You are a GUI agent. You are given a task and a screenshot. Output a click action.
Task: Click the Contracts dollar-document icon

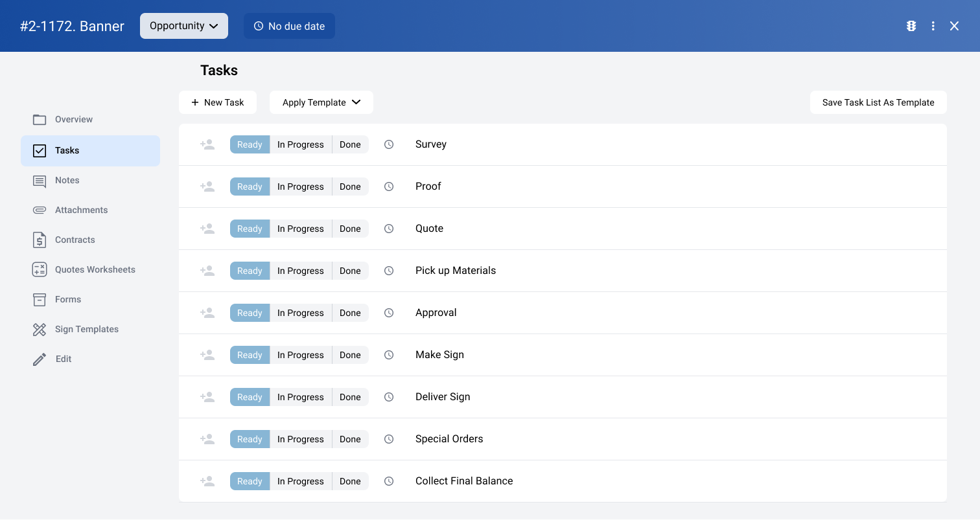point(40,240)
